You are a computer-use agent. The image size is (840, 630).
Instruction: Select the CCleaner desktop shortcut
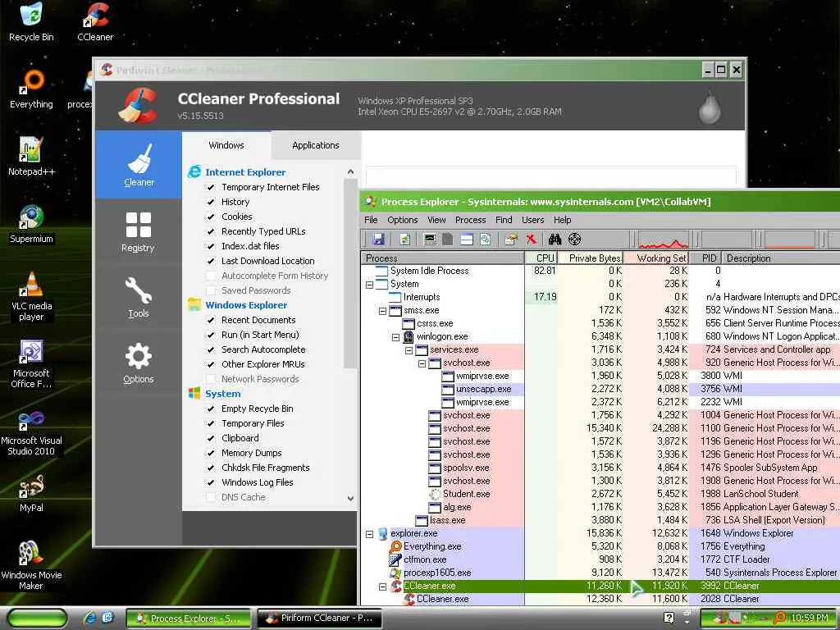point(95,22)
